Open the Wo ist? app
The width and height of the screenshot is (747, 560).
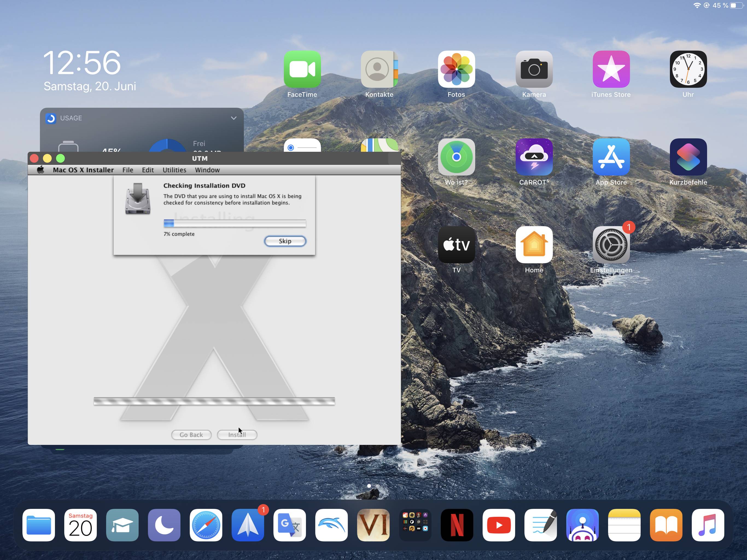click(456, 157)
